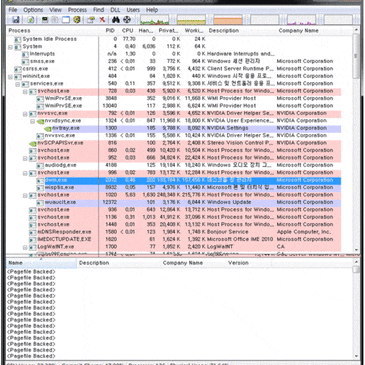Screen dimensions: 365x365
Task: Sort by the Process column header
Action: [x=53, y=31]
